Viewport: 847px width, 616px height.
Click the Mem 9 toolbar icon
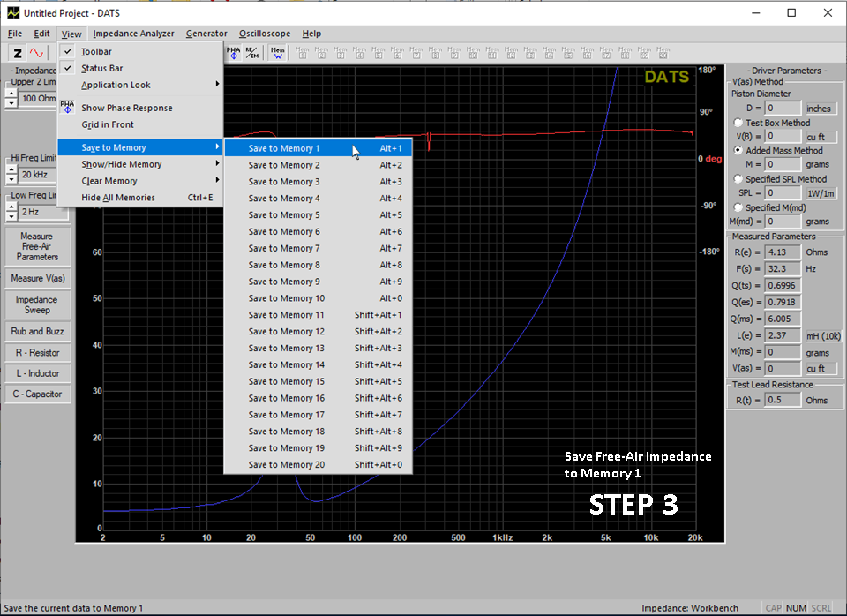tap(454, 53)
